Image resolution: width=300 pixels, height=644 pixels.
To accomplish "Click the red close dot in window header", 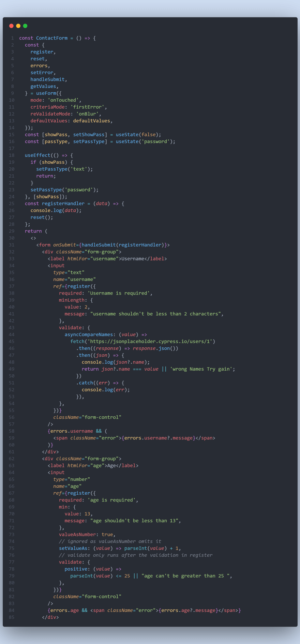I will click(11, 26).
